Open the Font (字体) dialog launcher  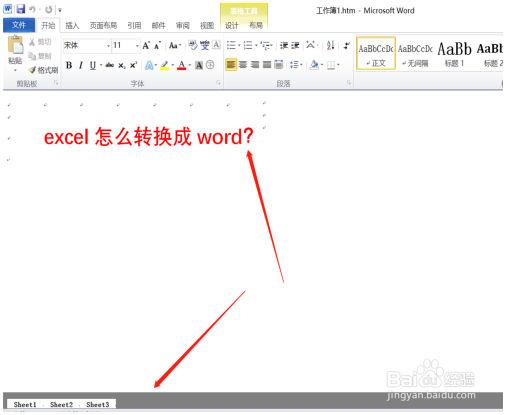(219, 83)
